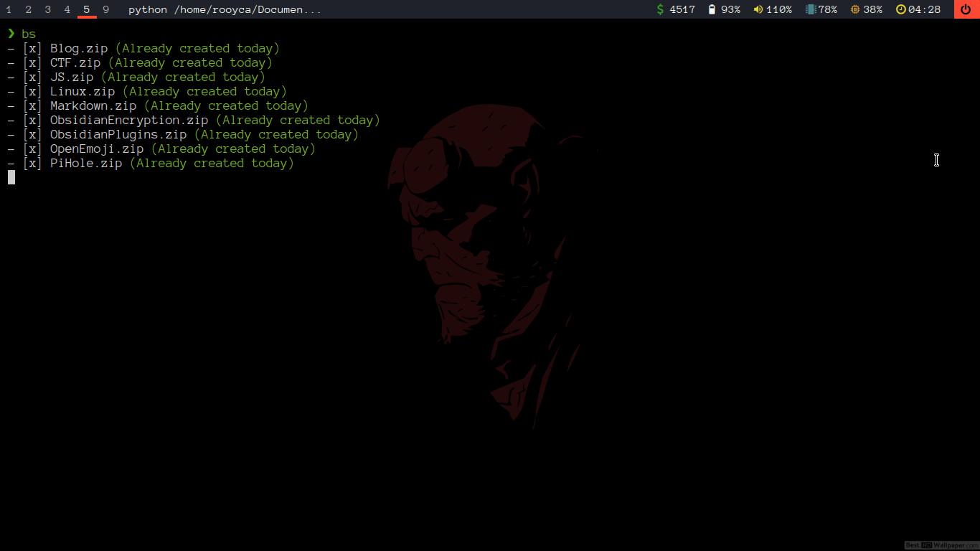Click the 93% battery value
This screenshot has height=551, width=980.
click(x=730, y=9)
